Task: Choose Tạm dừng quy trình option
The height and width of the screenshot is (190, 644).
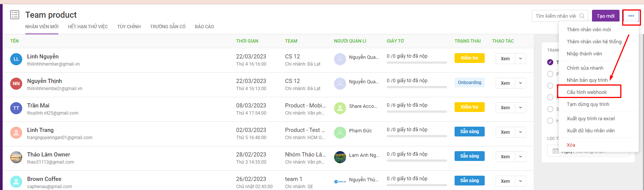Action: click(x=598, y=104)
